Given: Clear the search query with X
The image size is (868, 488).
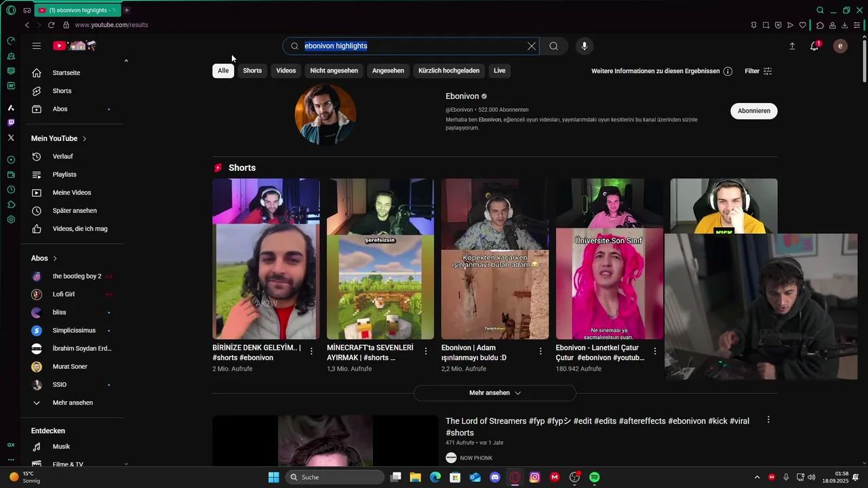Looking at the screenshot, I should point(532,46).
